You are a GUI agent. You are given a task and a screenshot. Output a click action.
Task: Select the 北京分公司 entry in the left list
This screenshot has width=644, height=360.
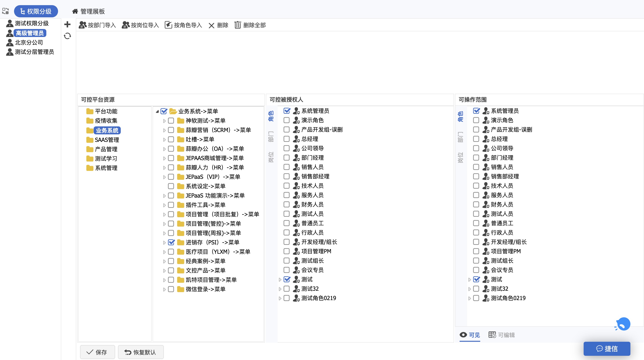click(x=29, y=43)
